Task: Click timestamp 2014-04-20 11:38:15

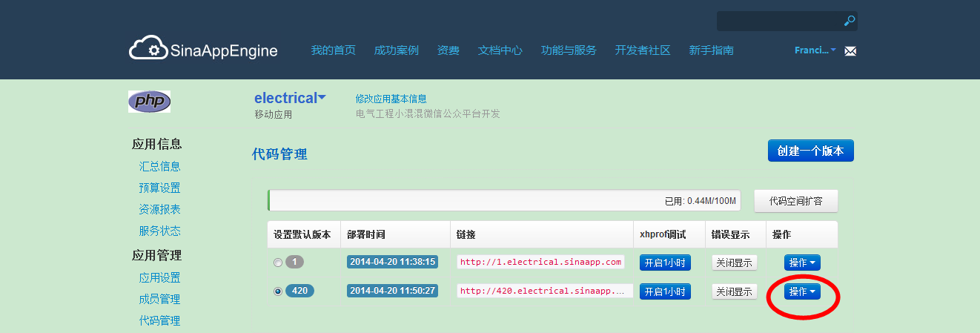Action: click(x=393, y=262)
